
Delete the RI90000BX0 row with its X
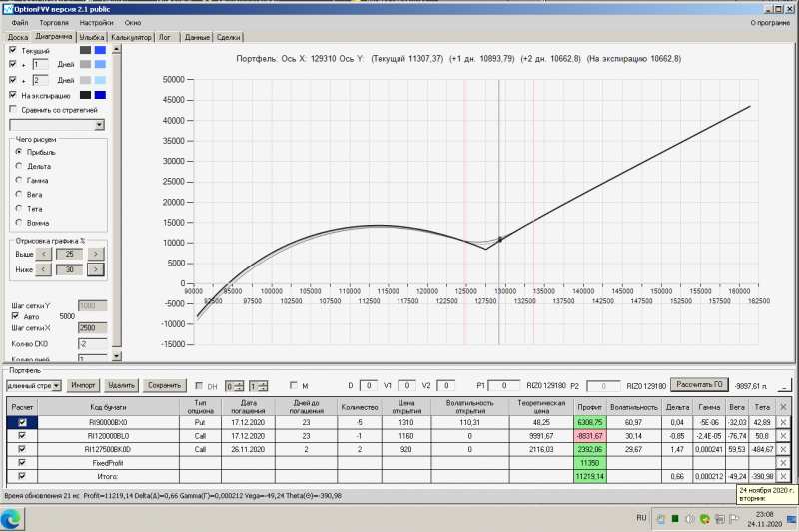[x=783, y=422]
